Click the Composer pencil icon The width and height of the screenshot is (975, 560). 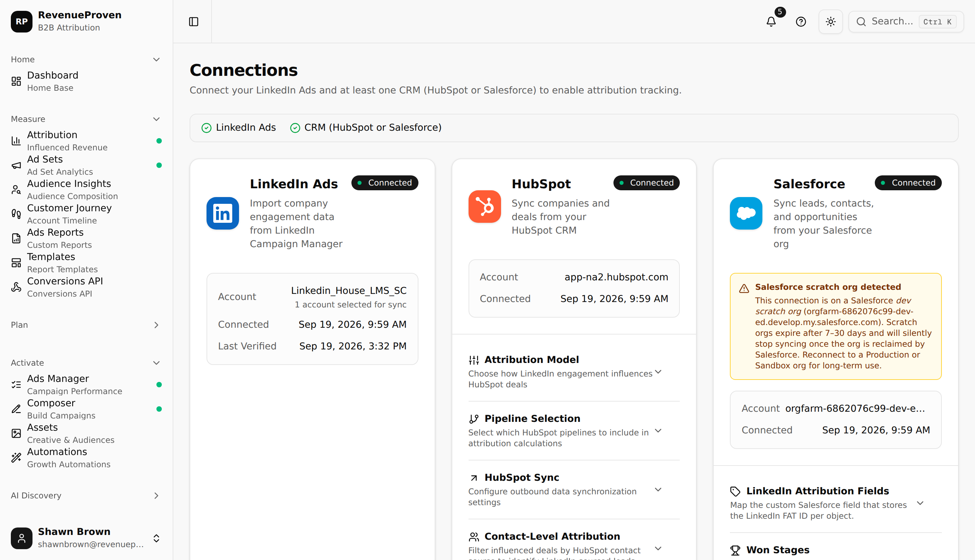click(16, 409)
